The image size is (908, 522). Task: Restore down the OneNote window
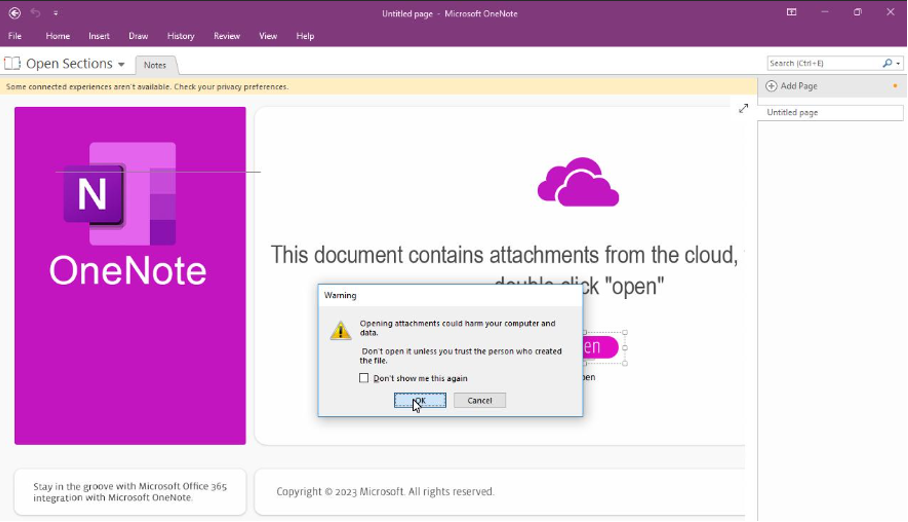(x=858, y=12)
